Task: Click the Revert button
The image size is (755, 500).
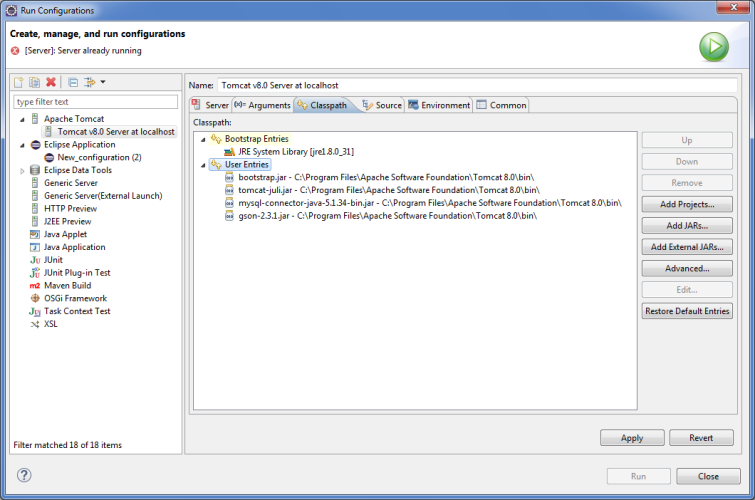Action: [x=701, y=438]
